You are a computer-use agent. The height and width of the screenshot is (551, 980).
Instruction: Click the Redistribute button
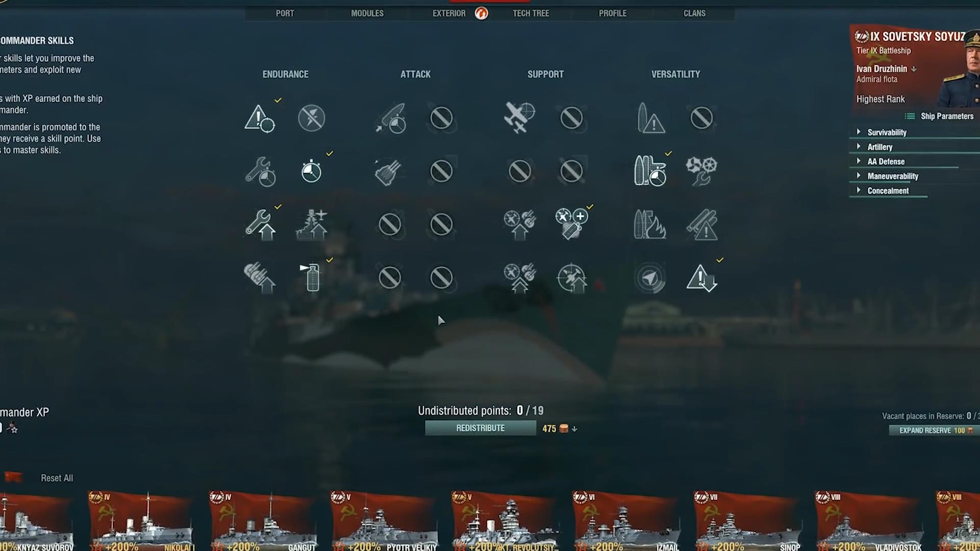pos(480,428)
